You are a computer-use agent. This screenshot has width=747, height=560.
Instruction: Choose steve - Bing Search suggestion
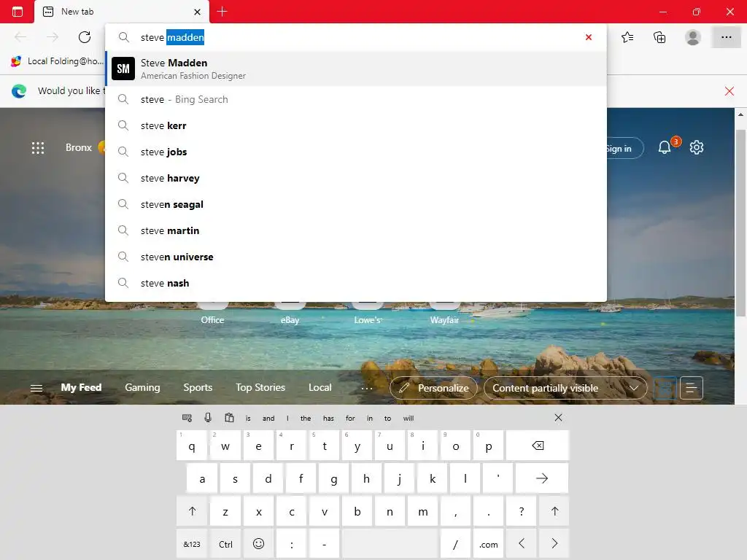coord(356,99)
